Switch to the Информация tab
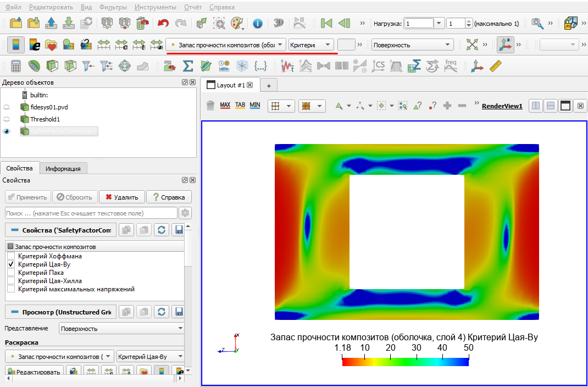Viewport: 588px width, 387px height. point(63,168)
